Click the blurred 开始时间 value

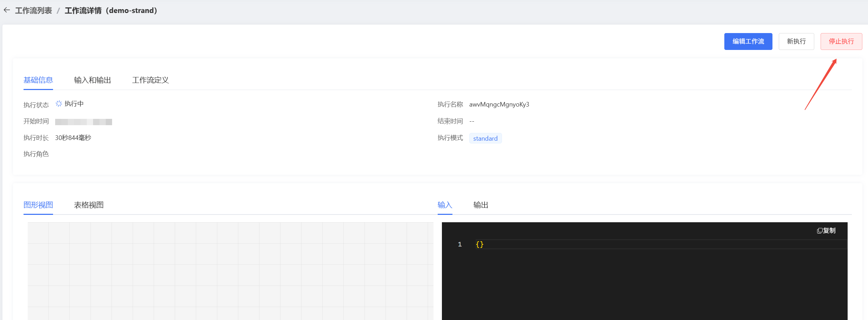click(84, 122)
